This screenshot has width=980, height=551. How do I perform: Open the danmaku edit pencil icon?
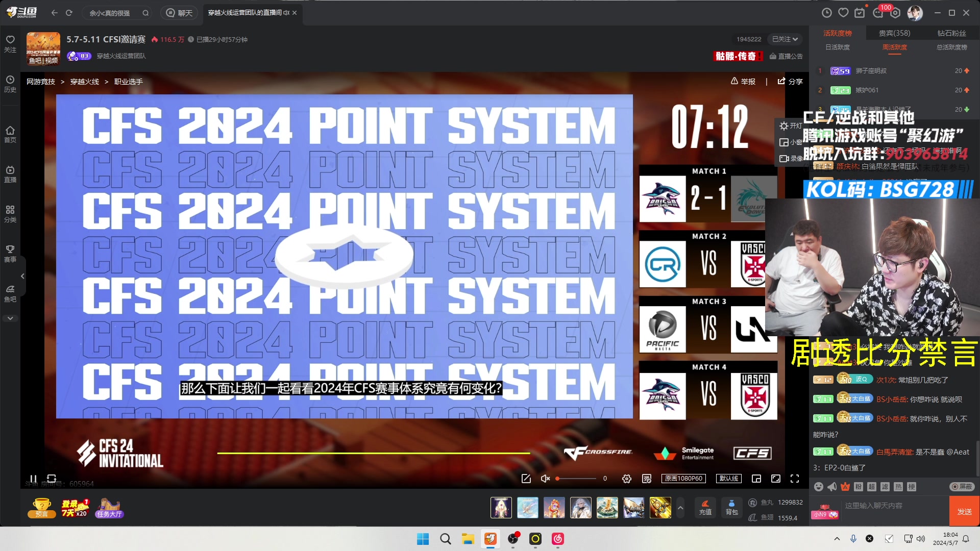(x=526, y=479)
